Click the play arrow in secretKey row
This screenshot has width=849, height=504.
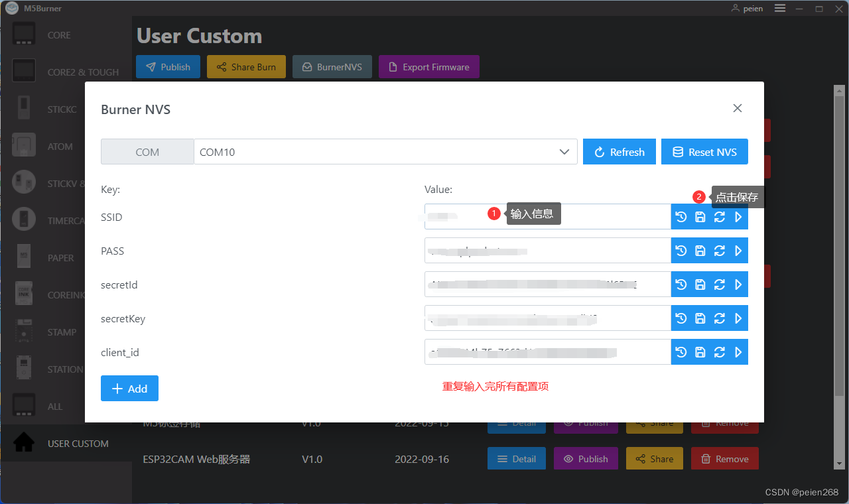[738, 318]
